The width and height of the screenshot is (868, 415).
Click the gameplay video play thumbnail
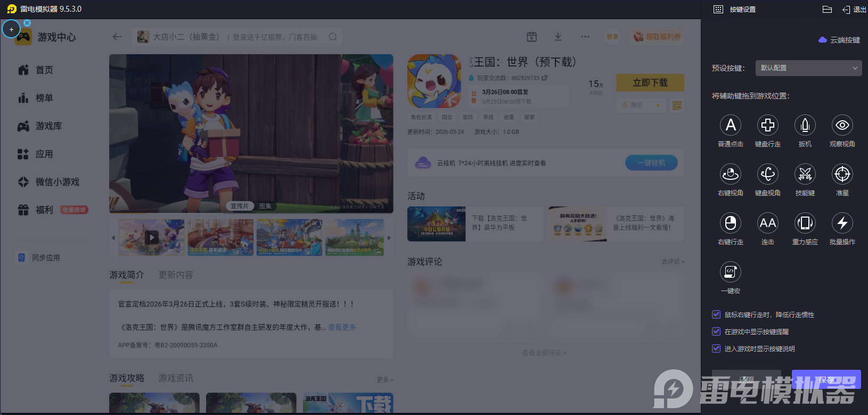point(152,237)
